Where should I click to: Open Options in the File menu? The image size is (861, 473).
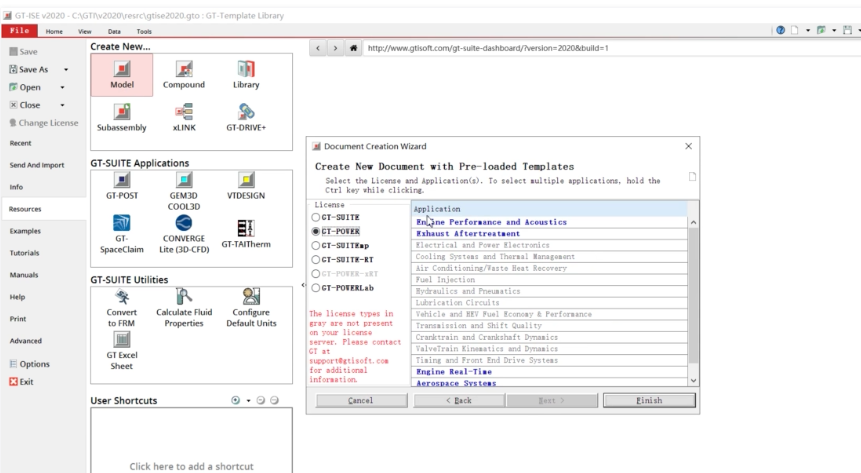(x=29, y=364)
